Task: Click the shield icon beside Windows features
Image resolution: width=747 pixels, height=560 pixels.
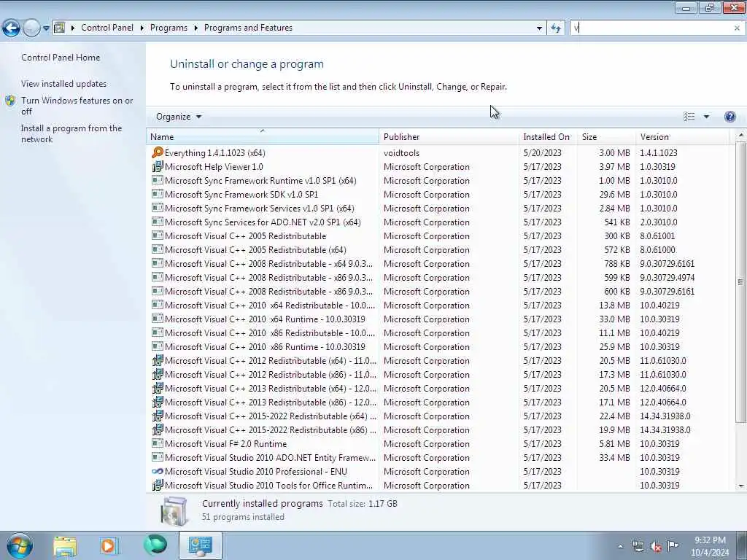Action: [x=10, y=101]
